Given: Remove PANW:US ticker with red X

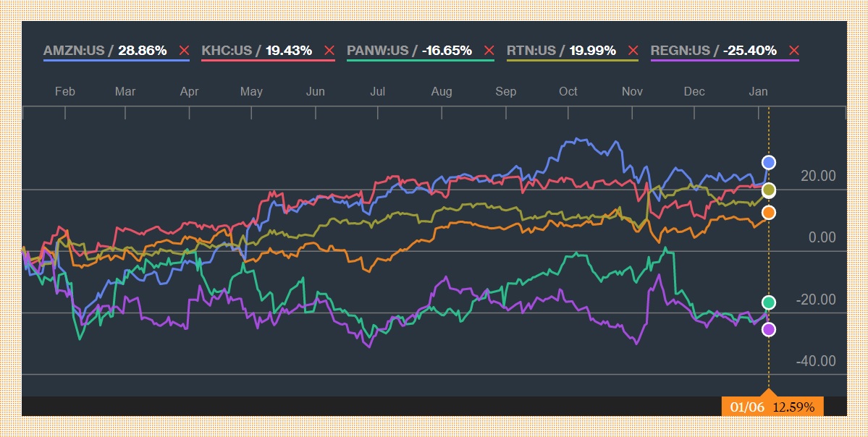Looking at the screenshot, I should coord(489,51).
